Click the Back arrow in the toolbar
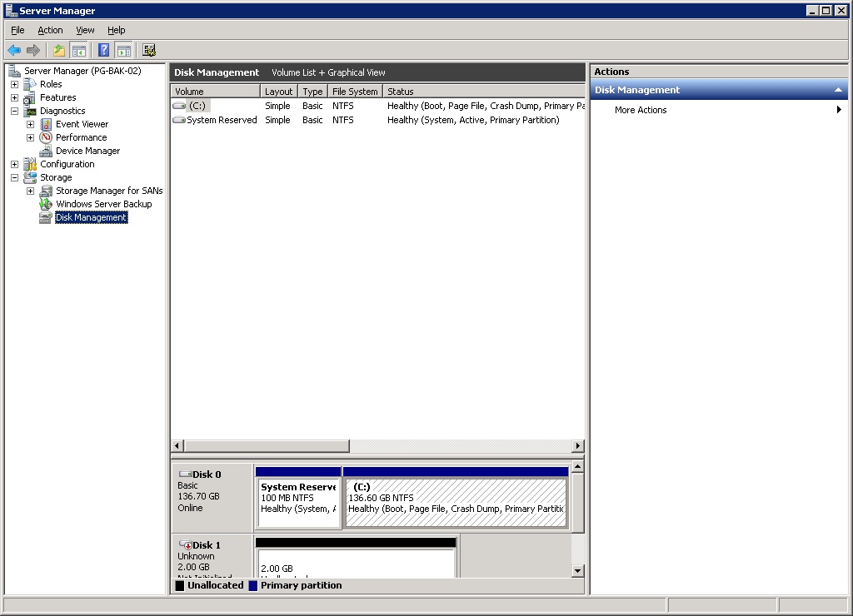This screenshot has width=853, height=616. pyautogui.click(x=14, y=50)
